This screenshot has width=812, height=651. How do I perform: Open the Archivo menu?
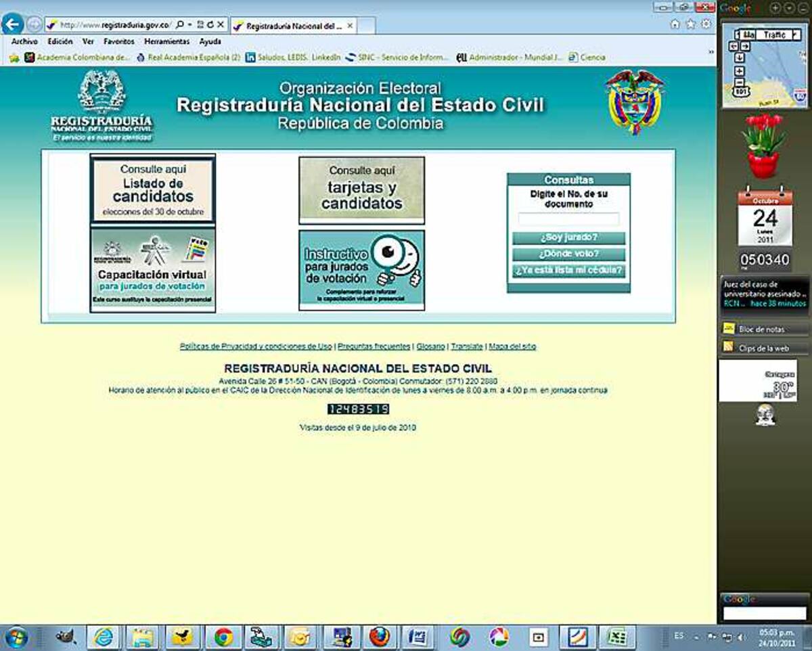pyautogui.click(x=24, y=42)
